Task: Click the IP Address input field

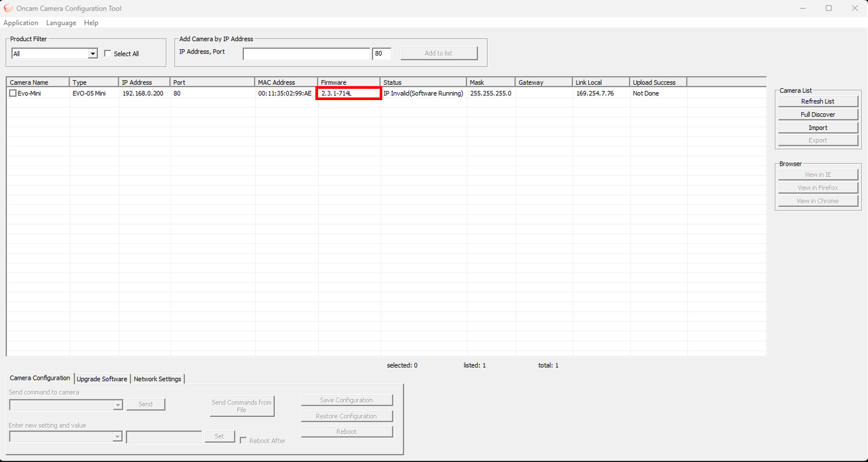Action: pyautogui.click(x=306, y=54)
